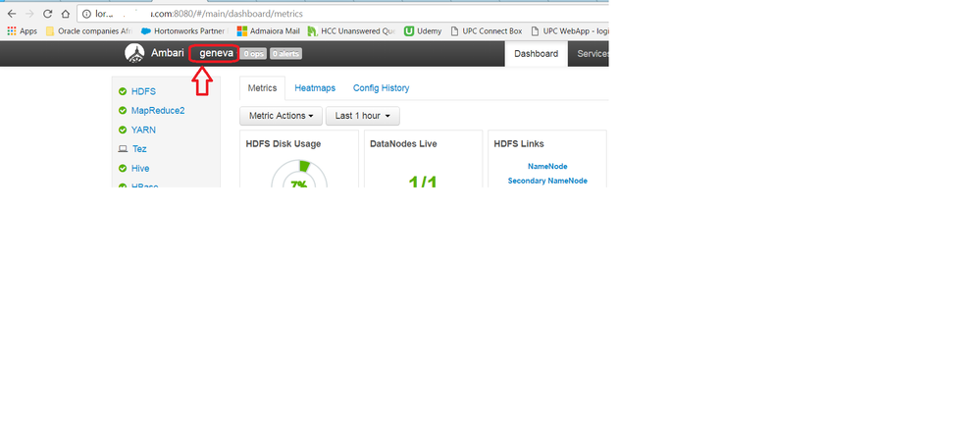This screenshot has height=423, width=980.
Task: Open the MapReduce2 service
Action: 158,111
